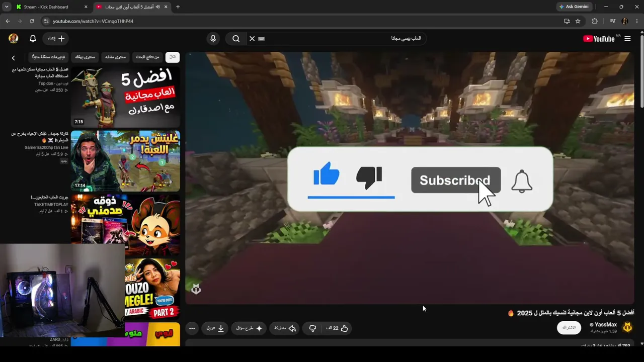This screenshot has width=644, height=362.
Task: Open the YassMax channel name
Action: click(x=605, y=325)
